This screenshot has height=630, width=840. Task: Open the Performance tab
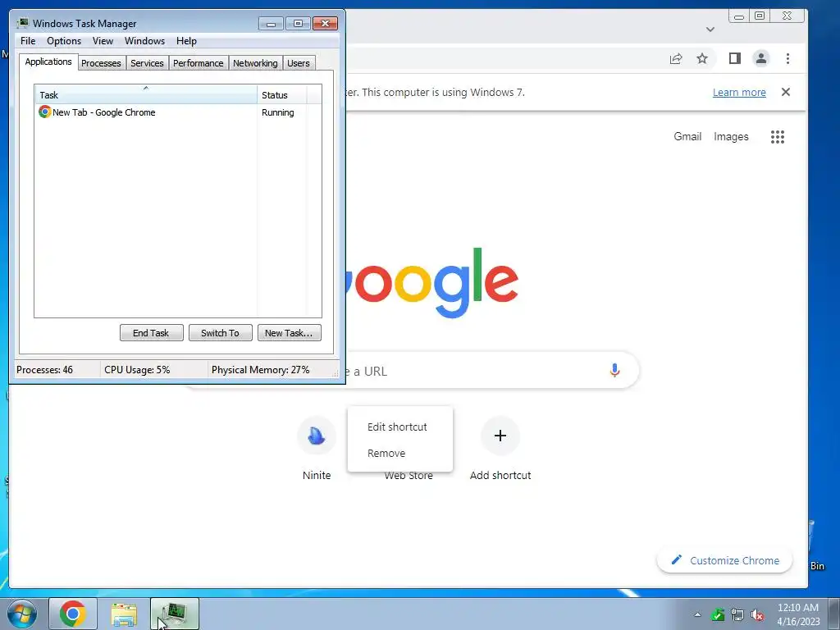tap(199, 63)
